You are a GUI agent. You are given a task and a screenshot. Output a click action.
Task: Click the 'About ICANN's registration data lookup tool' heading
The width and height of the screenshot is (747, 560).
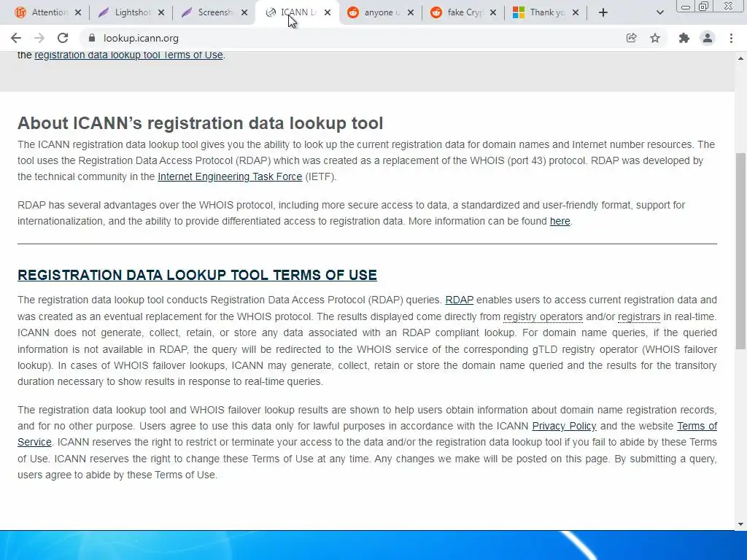coord(200,122)
